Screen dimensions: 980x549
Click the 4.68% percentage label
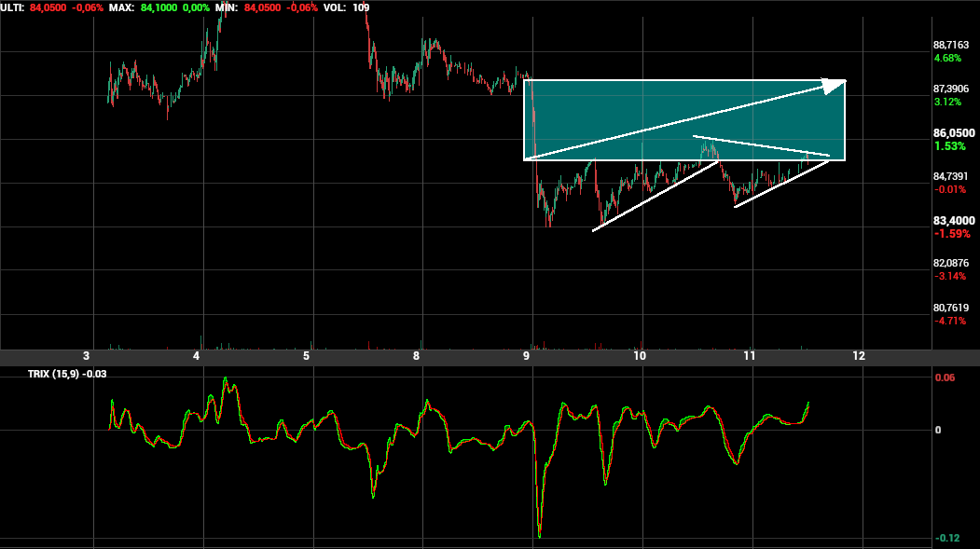(947, 58)
